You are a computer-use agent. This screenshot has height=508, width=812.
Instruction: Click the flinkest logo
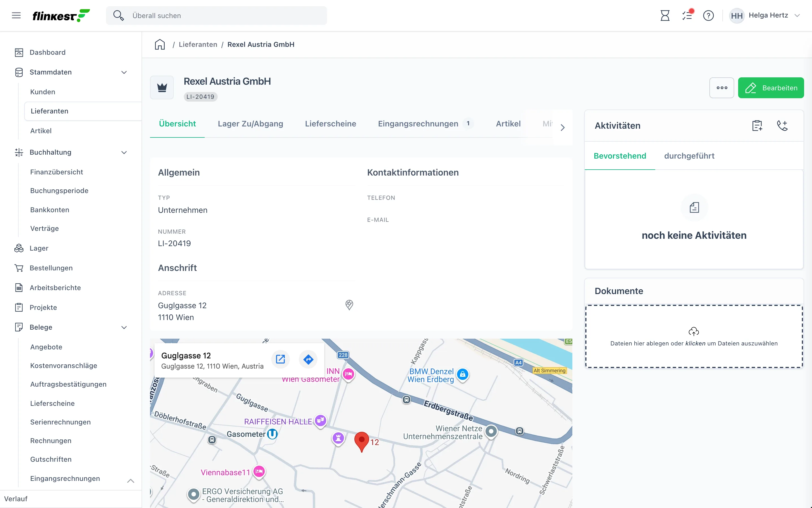(61, 16)
